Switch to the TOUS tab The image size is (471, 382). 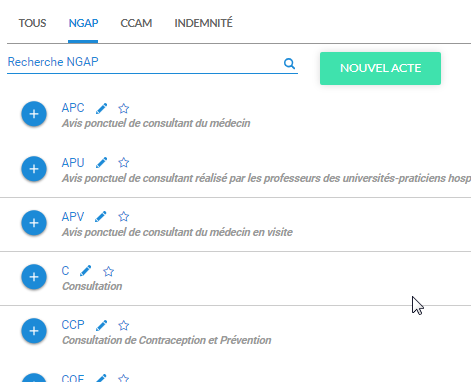pyautogui.click(x=32, y=23)
